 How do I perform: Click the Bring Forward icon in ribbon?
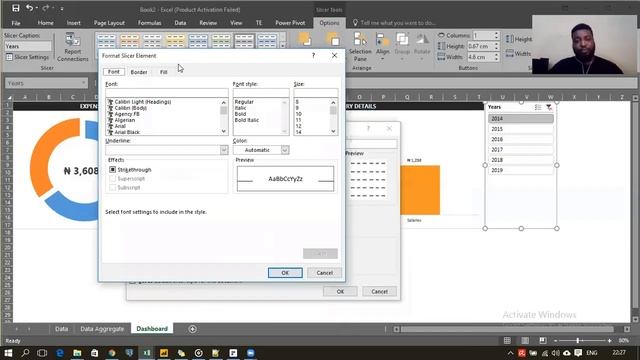[304, 39]
